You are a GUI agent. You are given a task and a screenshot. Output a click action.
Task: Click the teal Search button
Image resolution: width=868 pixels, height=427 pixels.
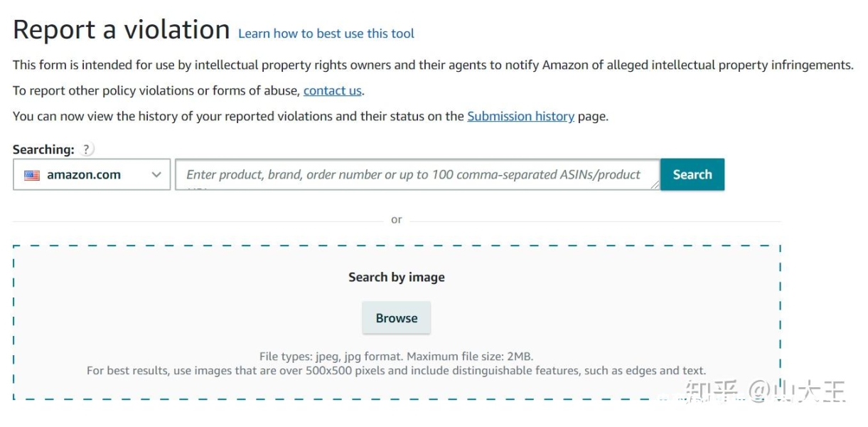tap(692, 174)
